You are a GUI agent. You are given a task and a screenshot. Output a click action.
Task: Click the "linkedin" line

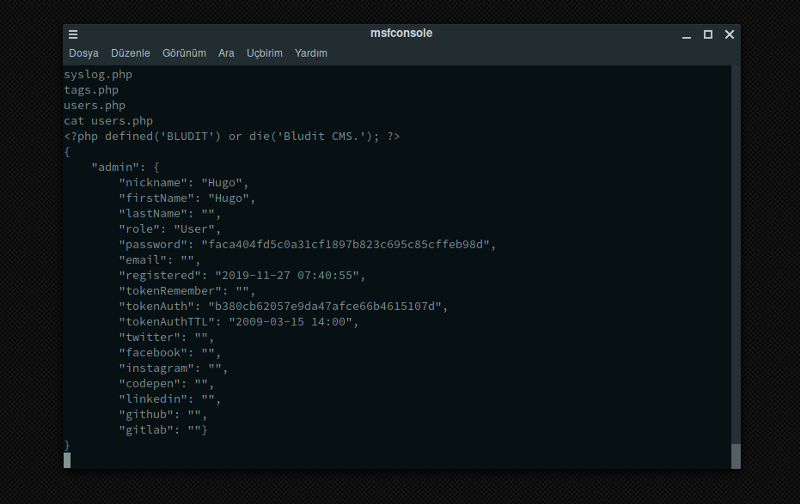[169, 399]
